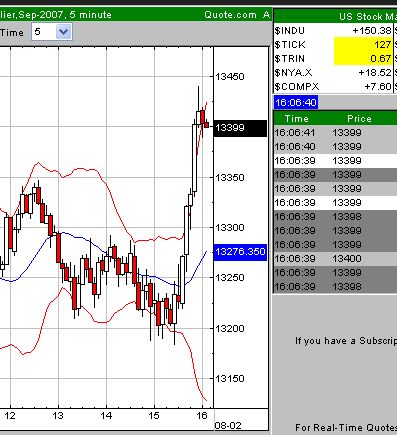Click the blue 16:06:40 clock display
Viewport: 397px width, 435px height.
click(x=296, y=102)
